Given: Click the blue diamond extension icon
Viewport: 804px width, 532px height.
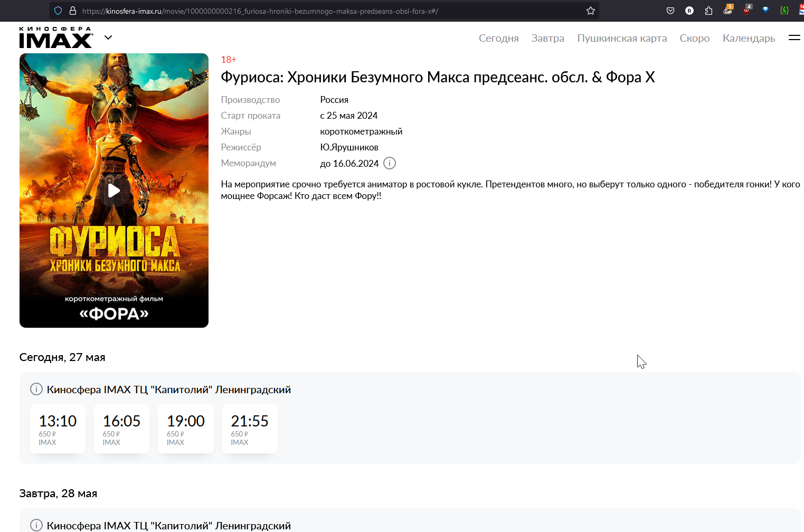Looking at the screenshot, I should [765, 10].
